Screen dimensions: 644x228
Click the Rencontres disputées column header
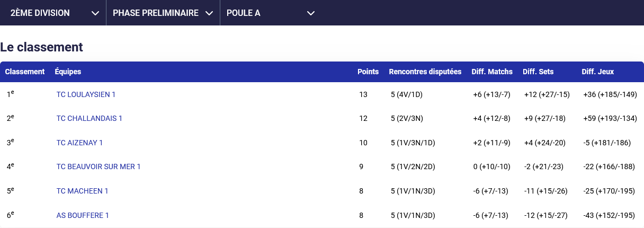(x=425, y=72)
